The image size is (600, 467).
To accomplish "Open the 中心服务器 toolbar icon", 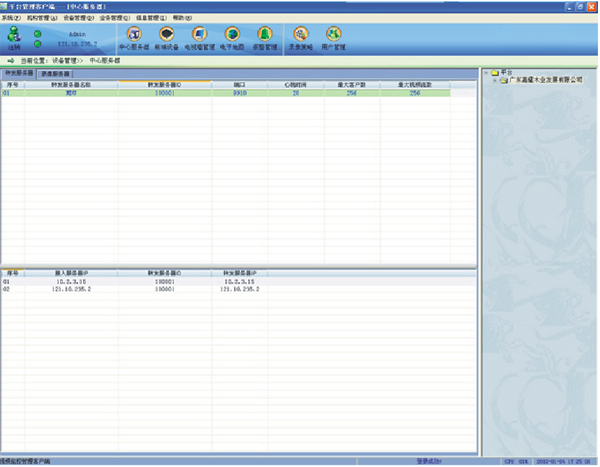I will click(x=133, y=38).
